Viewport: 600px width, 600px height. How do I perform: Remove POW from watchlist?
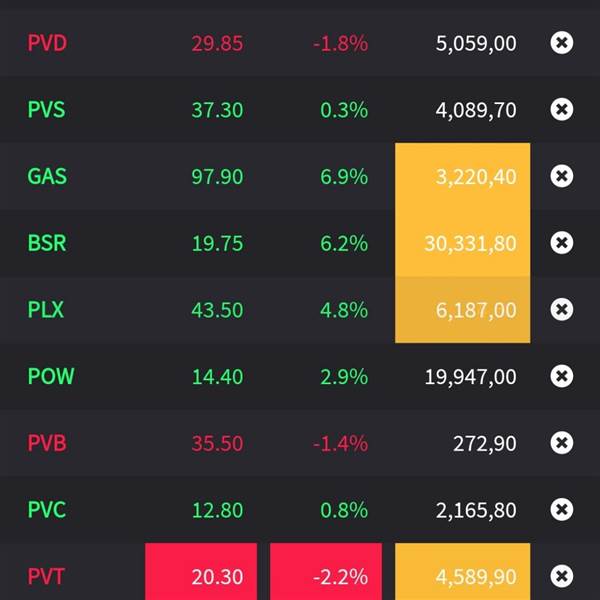(562, 376)
